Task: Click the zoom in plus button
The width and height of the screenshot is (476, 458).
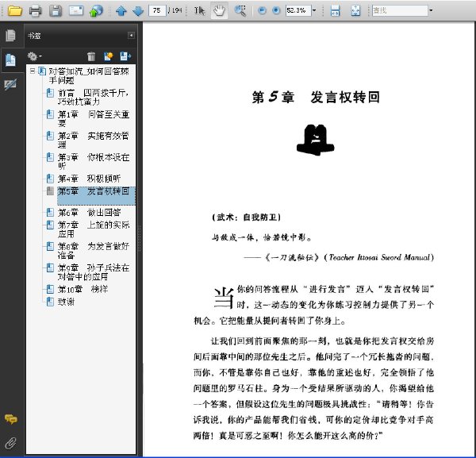Action: click(276, 10)
